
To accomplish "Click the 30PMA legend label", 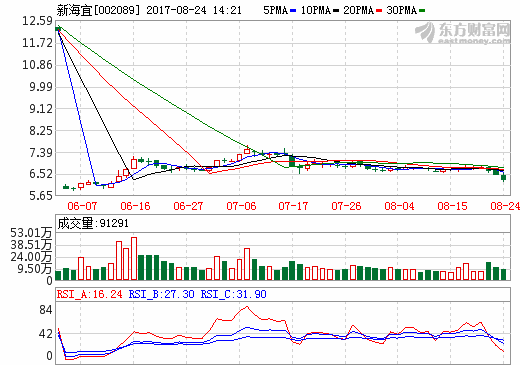I will coord(402,10).
